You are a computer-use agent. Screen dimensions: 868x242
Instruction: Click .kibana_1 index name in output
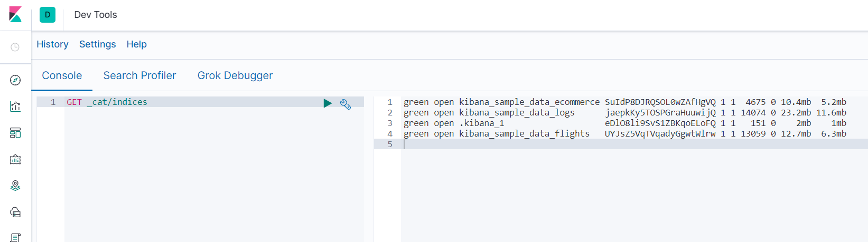coord(482,123)
